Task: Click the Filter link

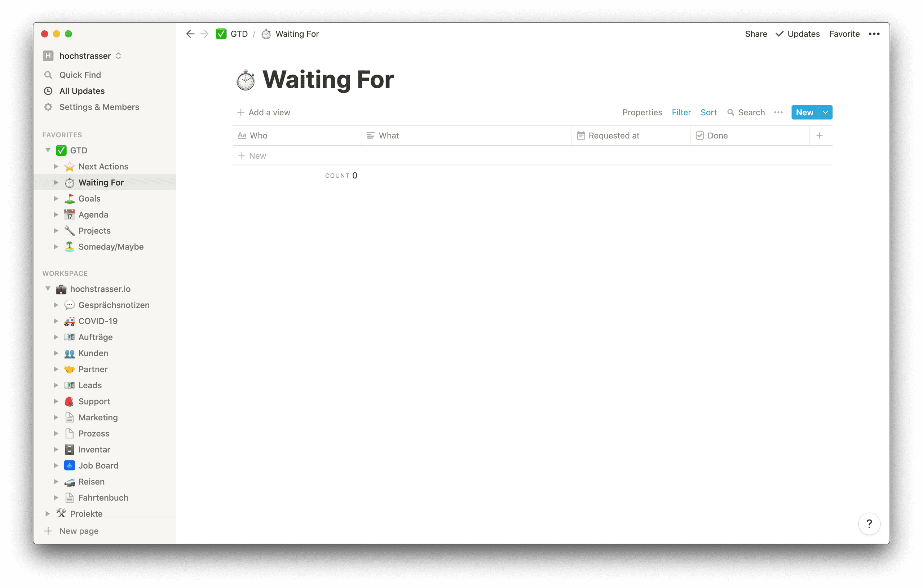Action: click(x=681, y=112)
